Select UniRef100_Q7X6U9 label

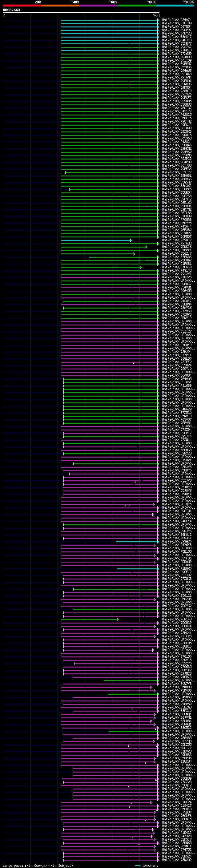point(176,54)
